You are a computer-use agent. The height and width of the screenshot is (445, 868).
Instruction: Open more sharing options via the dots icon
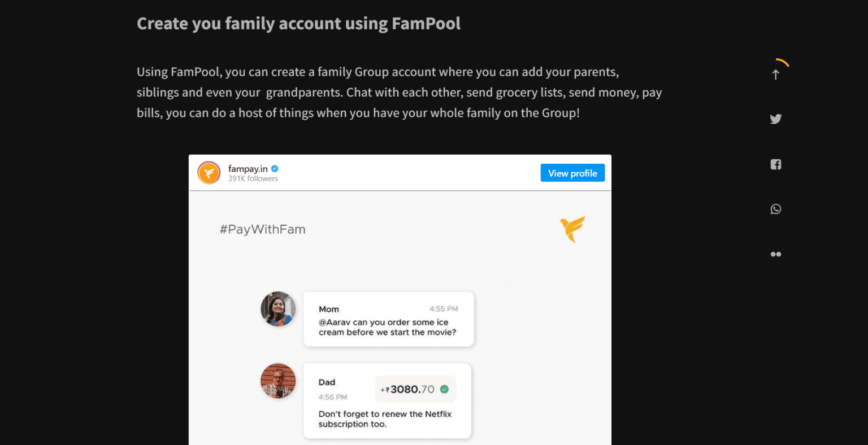coord(775,254)
